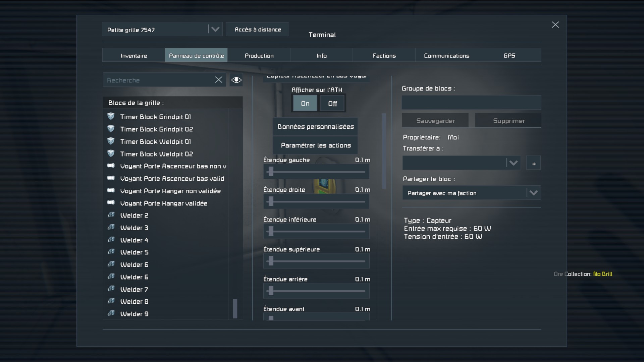Clear the Recherche field with its X icon
This screenshot has height=362, width=644.
point(219,80)
